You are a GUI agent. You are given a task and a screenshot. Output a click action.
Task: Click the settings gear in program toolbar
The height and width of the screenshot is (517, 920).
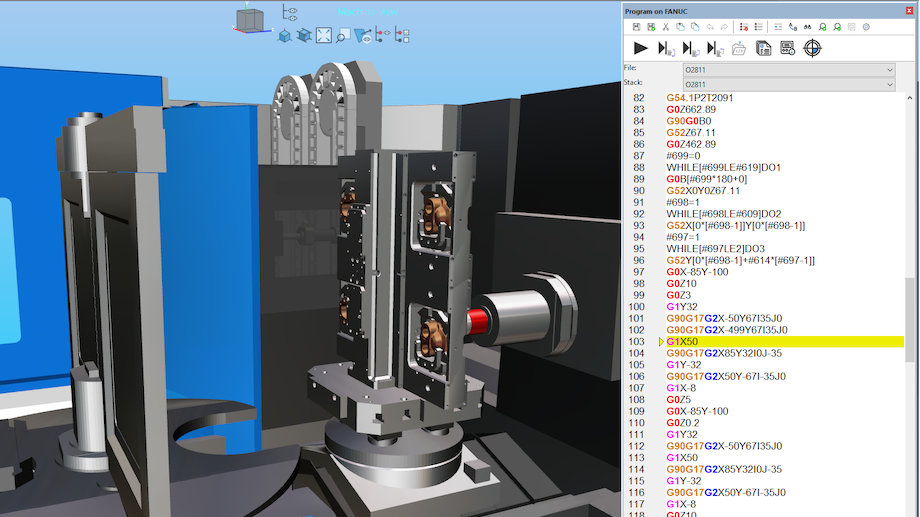click(x=866, y=27)
